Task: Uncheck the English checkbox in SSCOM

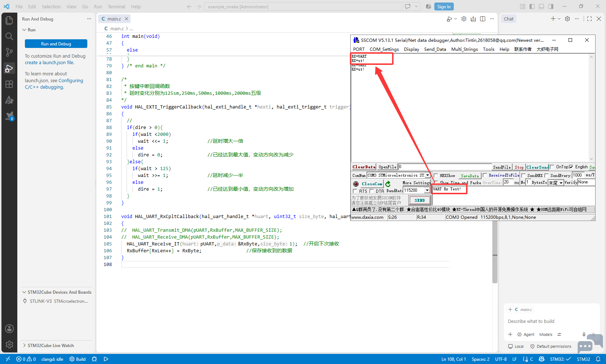Action: coord(571,167)
